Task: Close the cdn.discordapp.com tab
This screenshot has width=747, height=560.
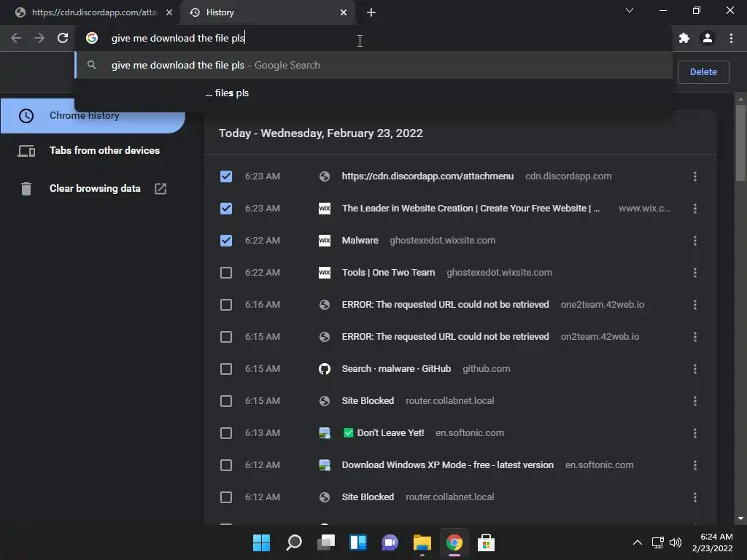Action: click(x=169, y=12)
